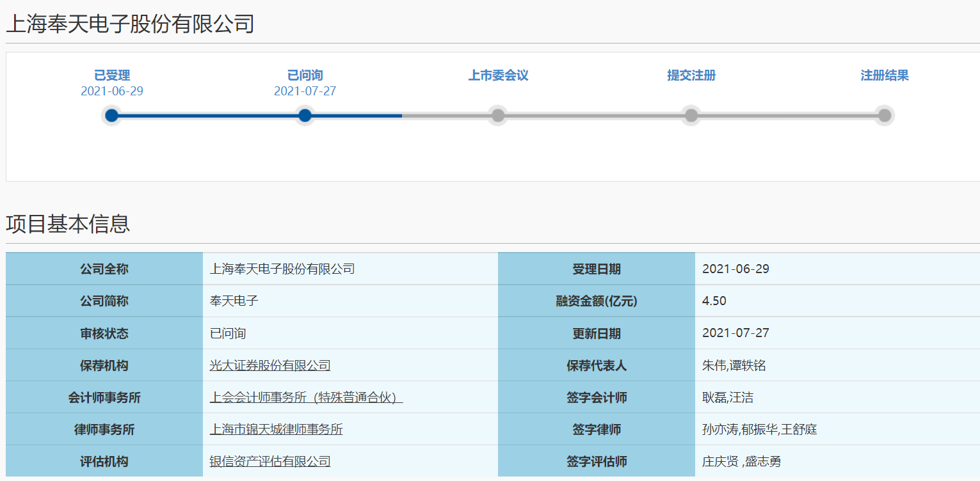This screenshot has height=481, width=980.
Task: Select the 提交注册 stage label
Action: tap(691, 75)
